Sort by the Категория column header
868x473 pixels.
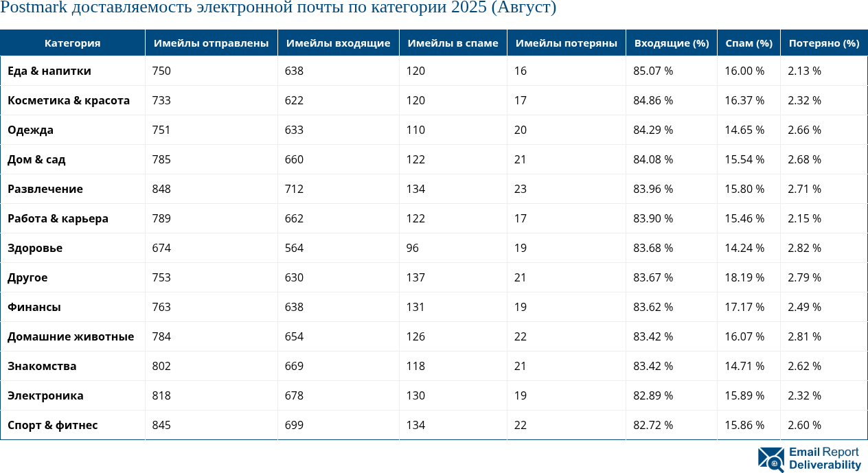[x=72, y=42]
